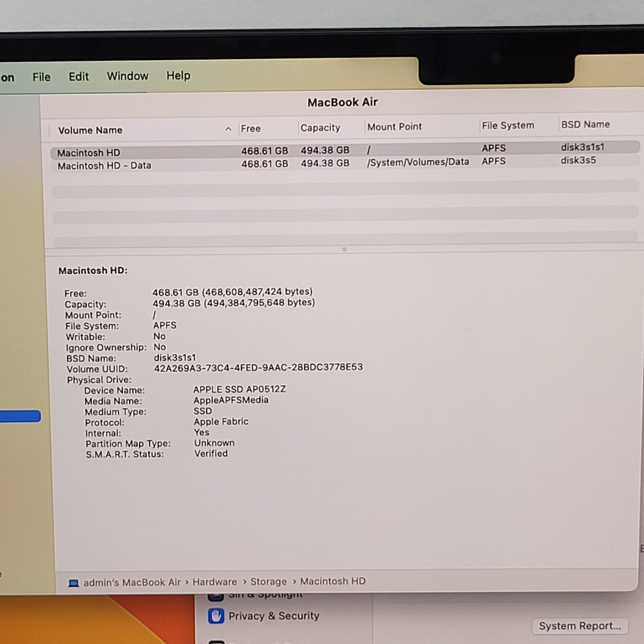The width and height of the screenshot is (644, 644).
Task: Click Macintosh HD in the path bar
Action: (x=332, y=581)
